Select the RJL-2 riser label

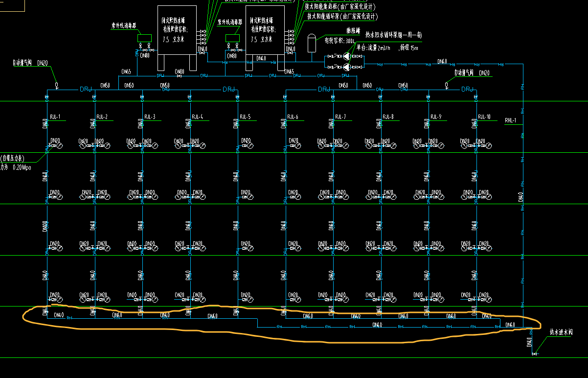[102, 117]
